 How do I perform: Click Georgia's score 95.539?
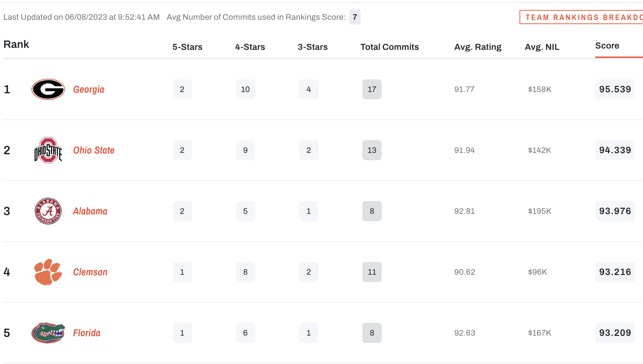tap(615, 89)
